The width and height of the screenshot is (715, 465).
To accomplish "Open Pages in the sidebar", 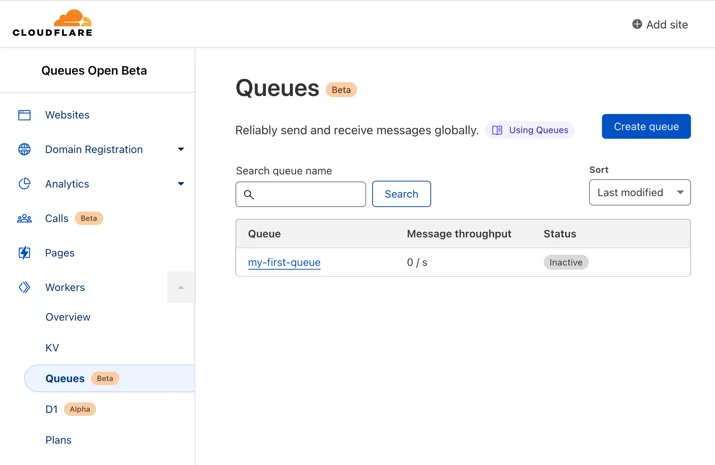I will (60, 253).
